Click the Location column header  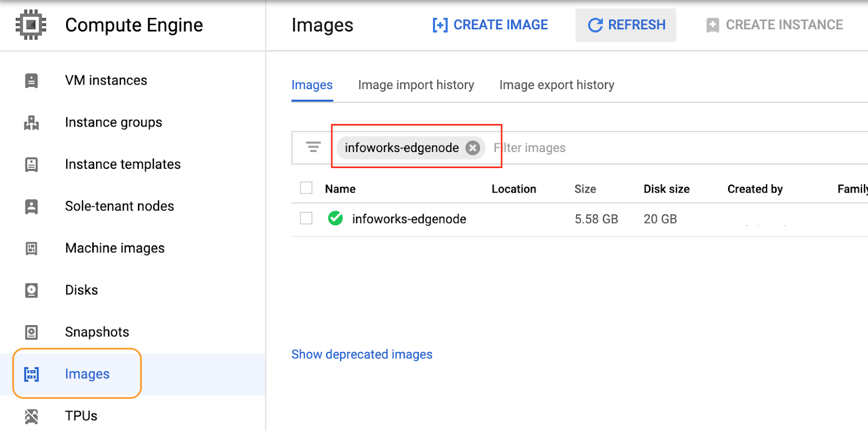point(514,189)
